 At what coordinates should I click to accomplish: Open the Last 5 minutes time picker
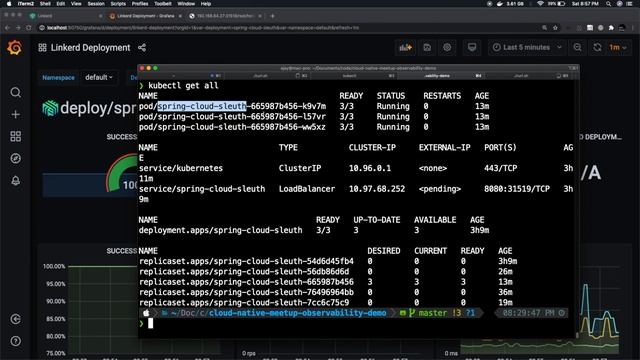tap(527, 47)
